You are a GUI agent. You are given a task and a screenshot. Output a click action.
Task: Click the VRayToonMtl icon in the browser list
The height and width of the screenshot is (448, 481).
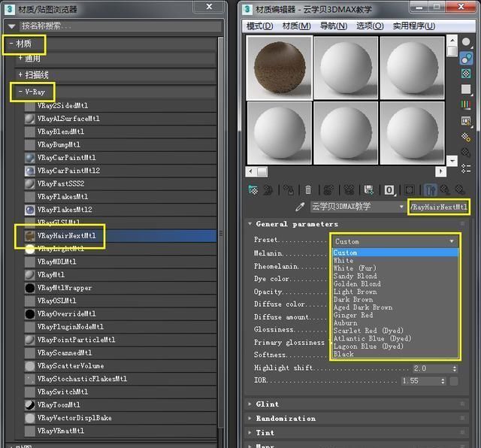[30, 405]
